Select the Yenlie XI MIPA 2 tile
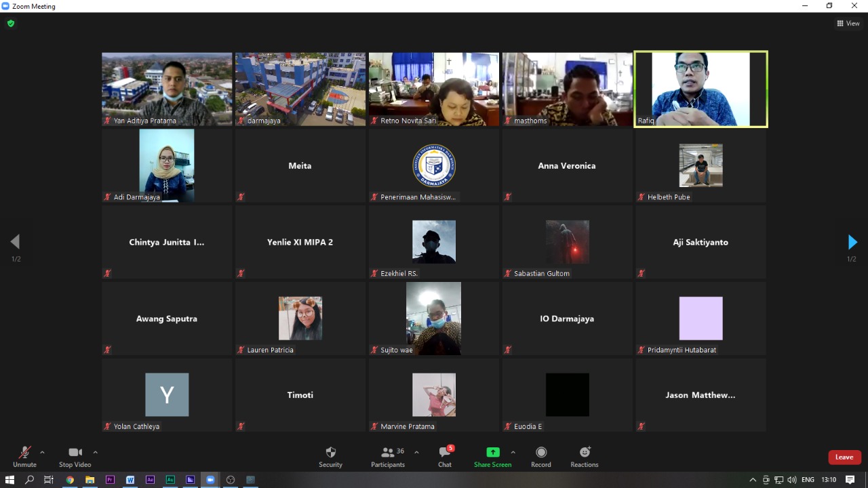 300,243
